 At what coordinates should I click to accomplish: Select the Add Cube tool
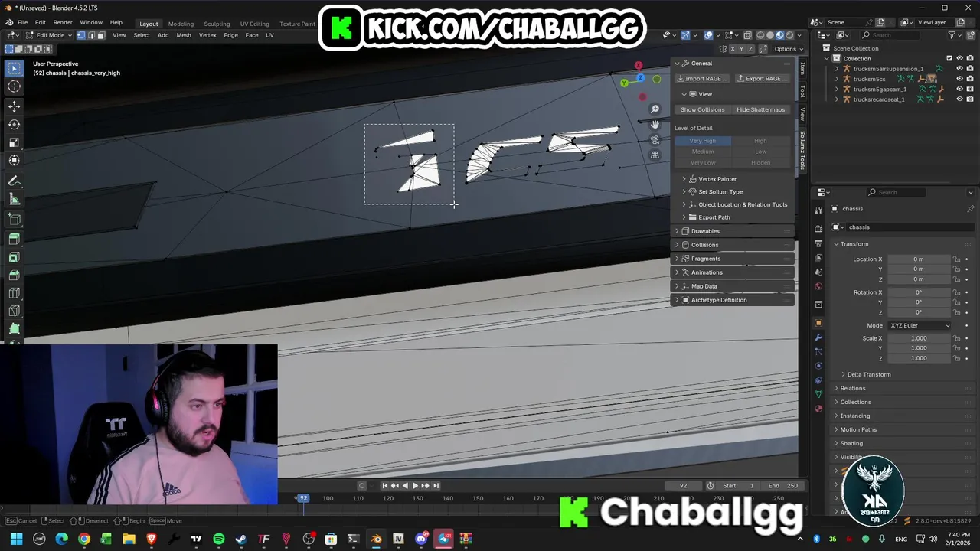point(14,219)
